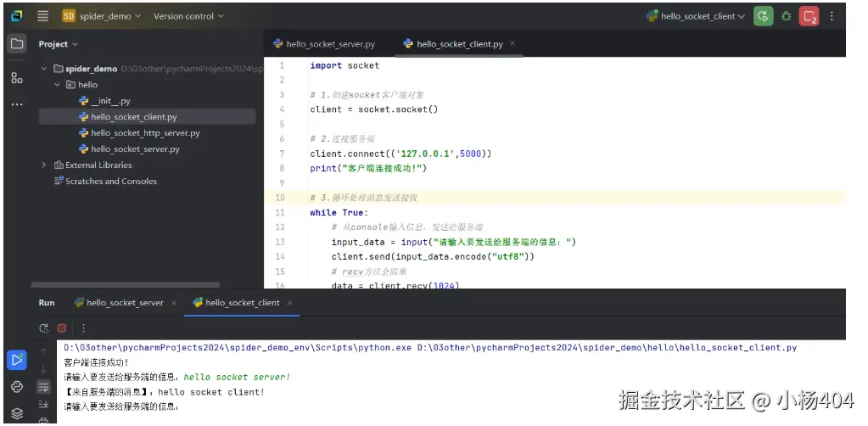Open the Run tool window sidebar icon
Viewport: 868px width, 426px height.
tap(17, 360)
